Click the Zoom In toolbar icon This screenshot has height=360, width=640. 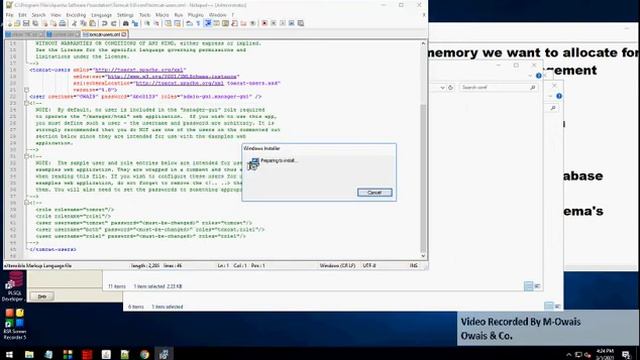tap(147, 24)
